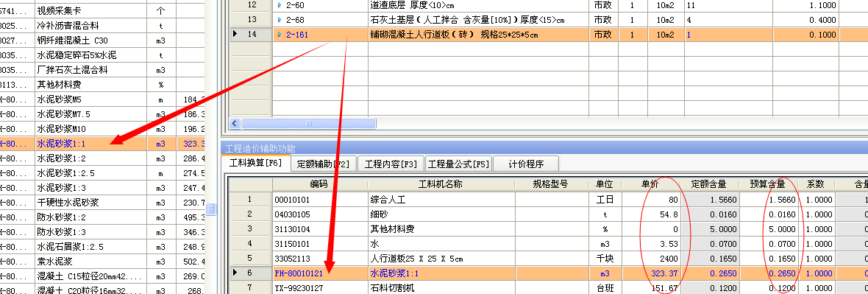Click row number 12 header in quota table

pos(252,5)
